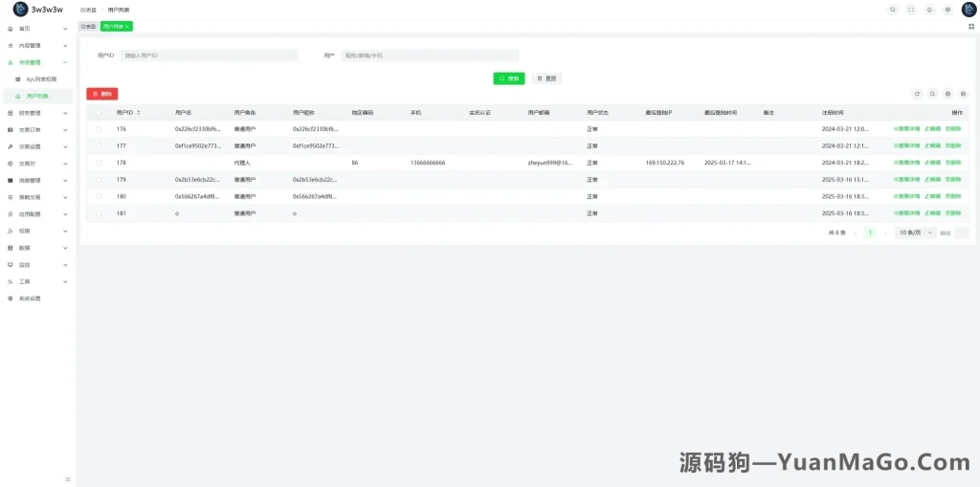Click the next page arrow in pagination
This screenshot has width=980, height=487.
pos(885,232)
